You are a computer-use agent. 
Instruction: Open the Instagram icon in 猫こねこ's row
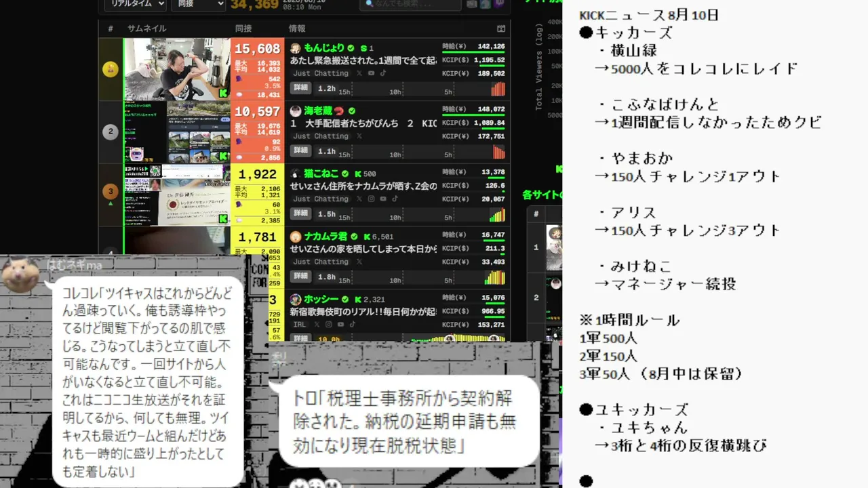[371, 199]
